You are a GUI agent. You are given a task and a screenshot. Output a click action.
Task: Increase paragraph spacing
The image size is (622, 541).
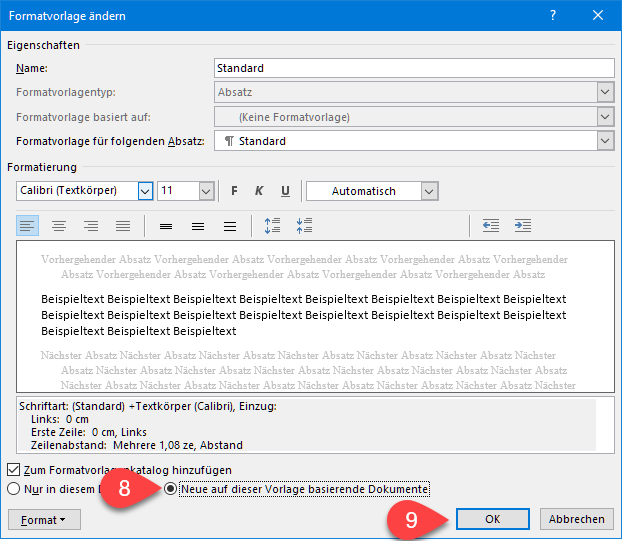click(273, 226)
